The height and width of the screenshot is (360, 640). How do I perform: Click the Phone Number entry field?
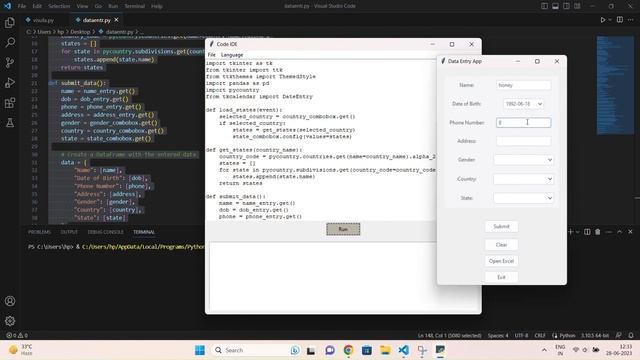click(524, 122)
